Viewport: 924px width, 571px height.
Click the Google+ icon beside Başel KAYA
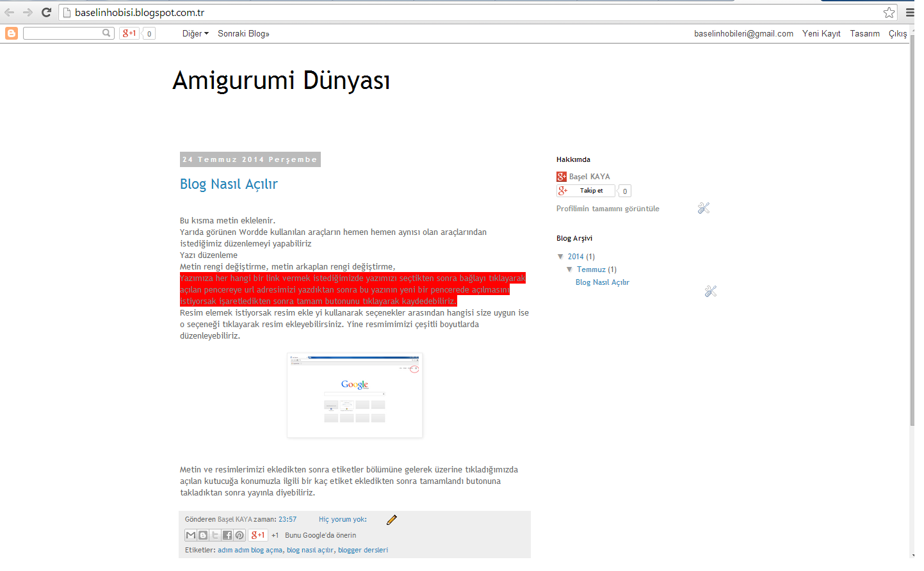(x=562, y=177)
